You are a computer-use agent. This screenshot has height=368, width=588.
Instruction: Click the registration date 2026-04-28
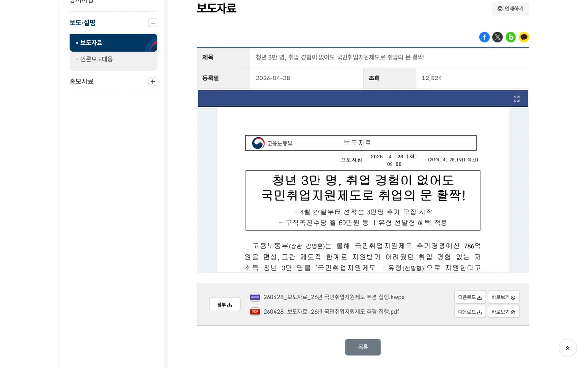[x=272, y=78]
